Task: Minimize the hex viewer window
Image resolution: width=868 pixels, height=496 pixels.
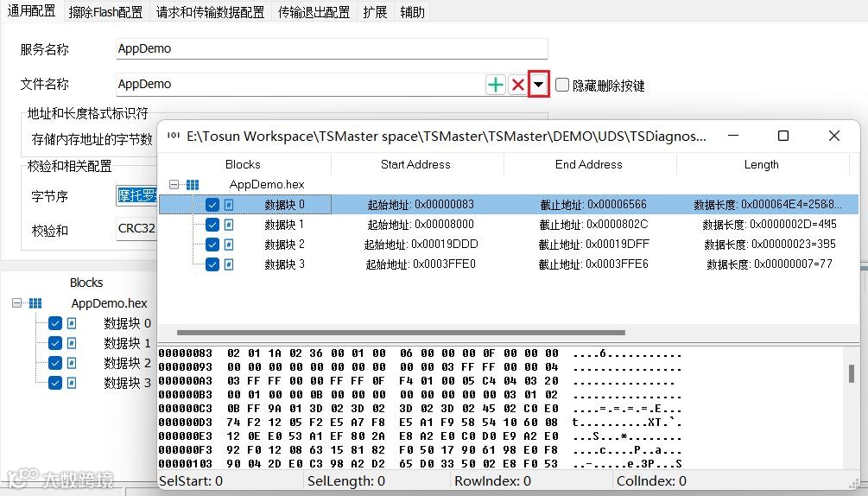Action: pyautogui.click(x=733, y=136)
